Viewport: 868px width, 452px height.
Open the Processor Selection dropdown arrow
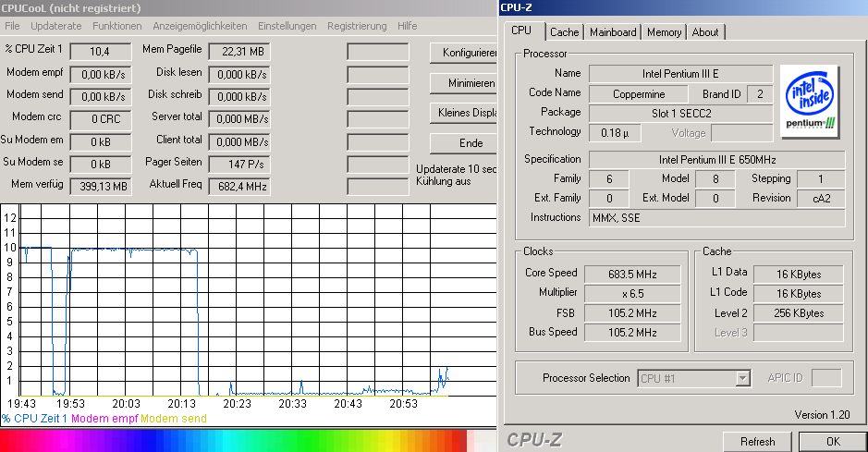[743, 378]
